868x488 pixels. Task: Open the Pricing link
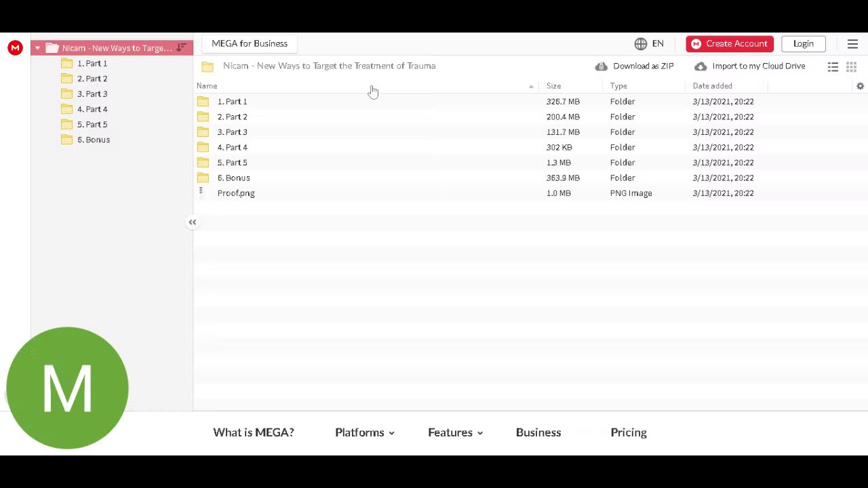[629, 432]
